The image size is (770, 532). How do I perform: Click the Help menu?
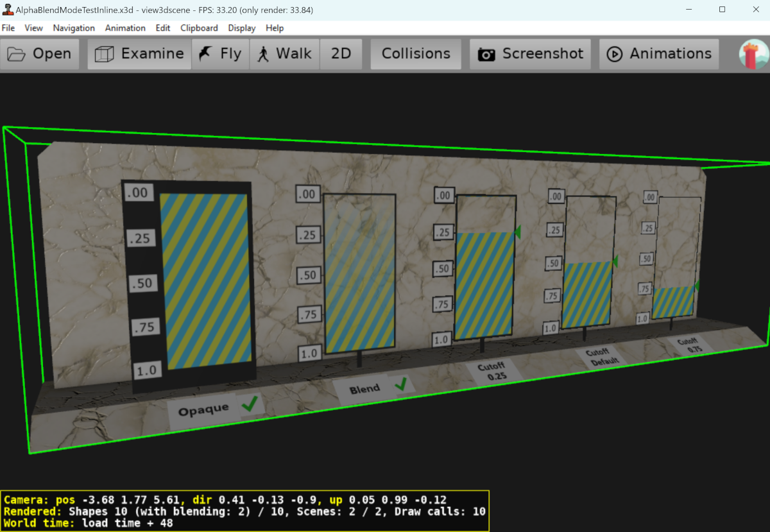point(275,28)
